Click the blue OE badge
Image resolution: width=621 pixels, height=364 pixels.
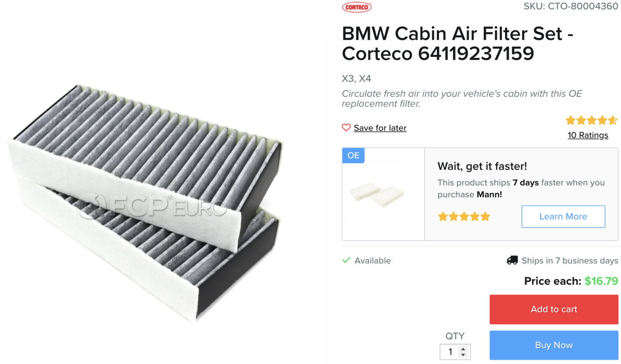click(353, 156)
